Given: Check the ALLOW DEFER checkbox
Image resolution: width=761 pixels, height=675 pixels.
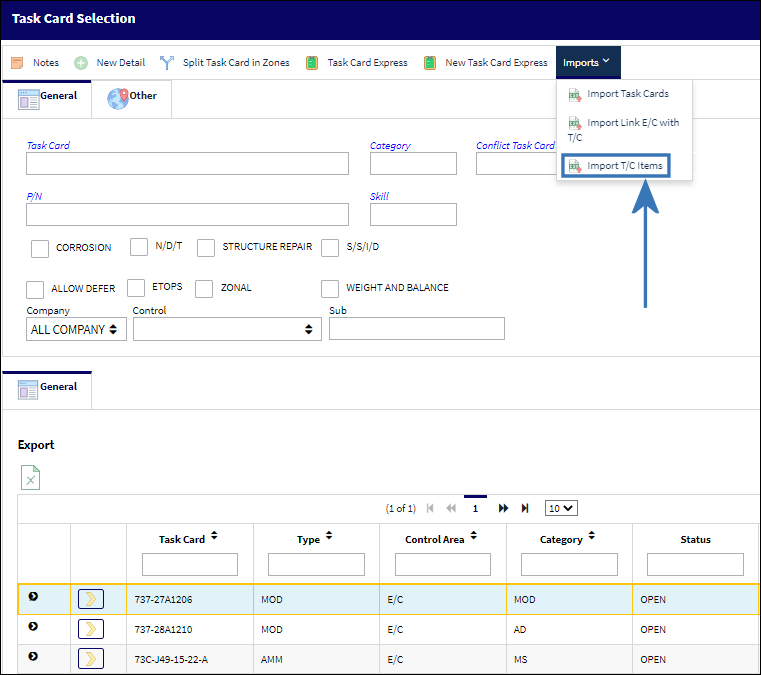Looking at the screenshot, I should click(x=35, y=290).
